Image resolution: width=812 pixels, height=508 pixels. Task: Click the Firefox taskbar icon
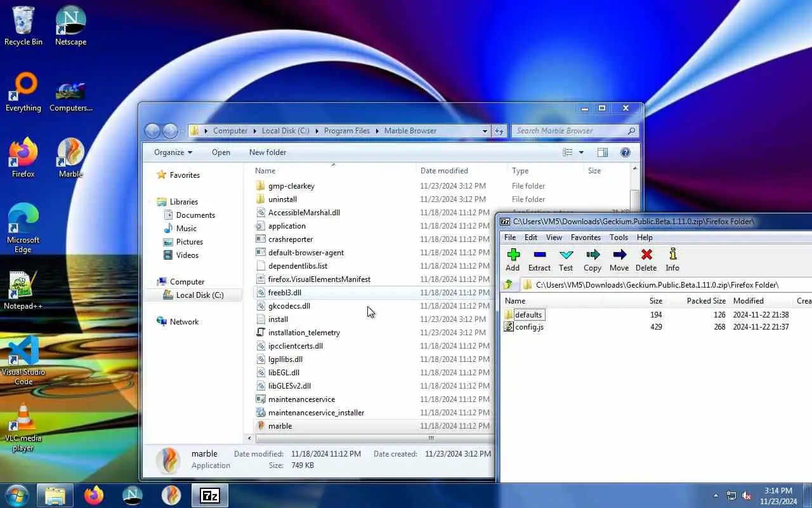[x=94, y=495]
